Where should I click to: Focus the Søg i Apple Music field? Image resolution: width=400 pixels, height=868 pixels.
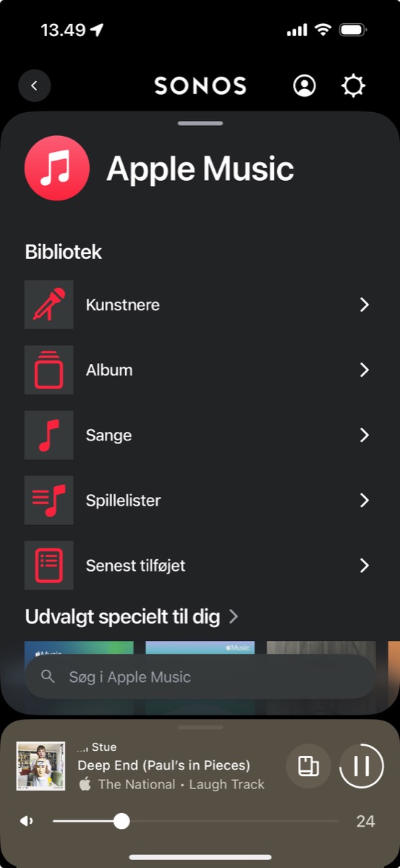point(200,677)
